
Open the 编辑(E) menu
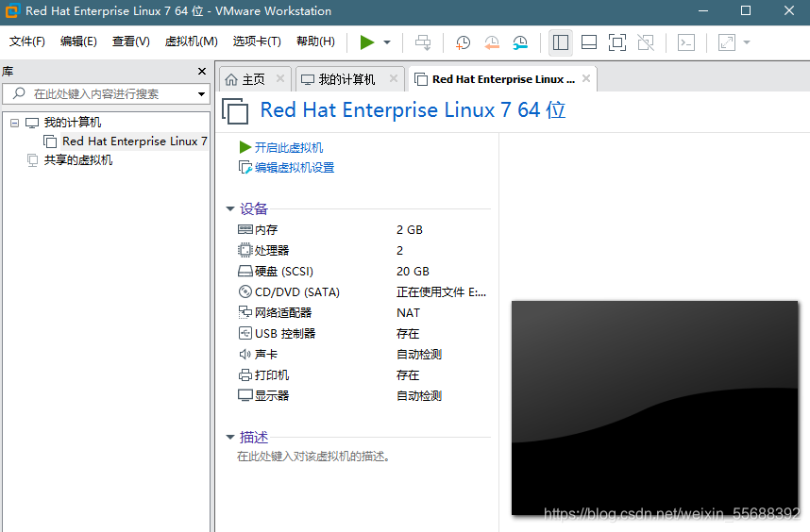78,42
